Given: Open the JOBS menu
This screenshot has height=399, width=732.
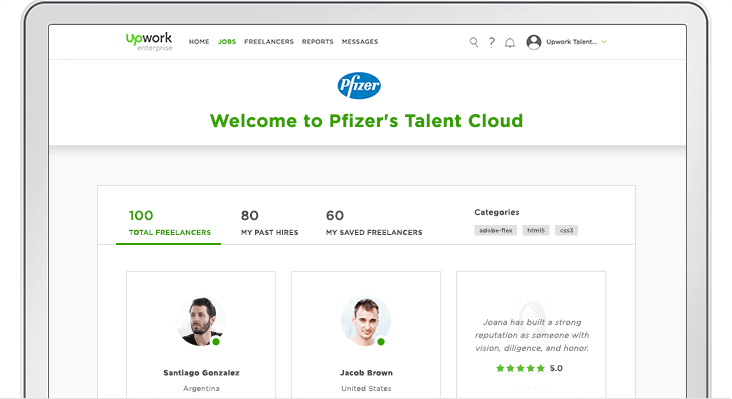Looking at the screenshot, I should [227, 42].
